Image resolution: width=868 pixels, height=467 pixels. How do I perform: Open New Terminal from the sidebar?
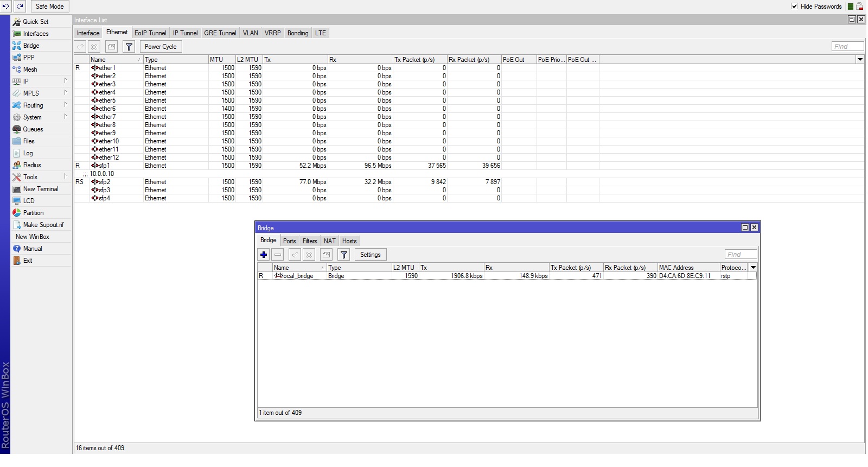pyautogui.click(x=40, y=189)
